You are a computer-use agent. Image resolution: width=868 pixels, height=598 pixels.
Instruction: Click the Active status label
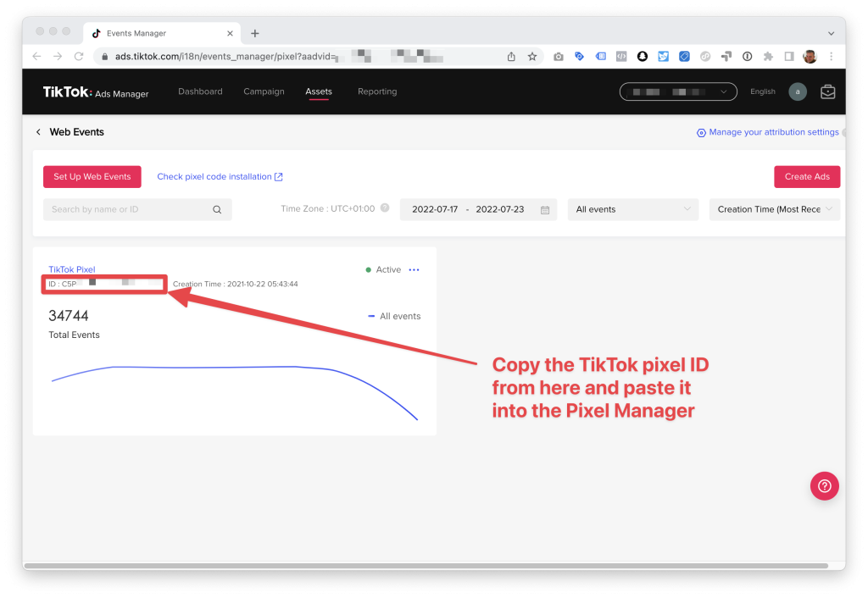click(383, 270)
